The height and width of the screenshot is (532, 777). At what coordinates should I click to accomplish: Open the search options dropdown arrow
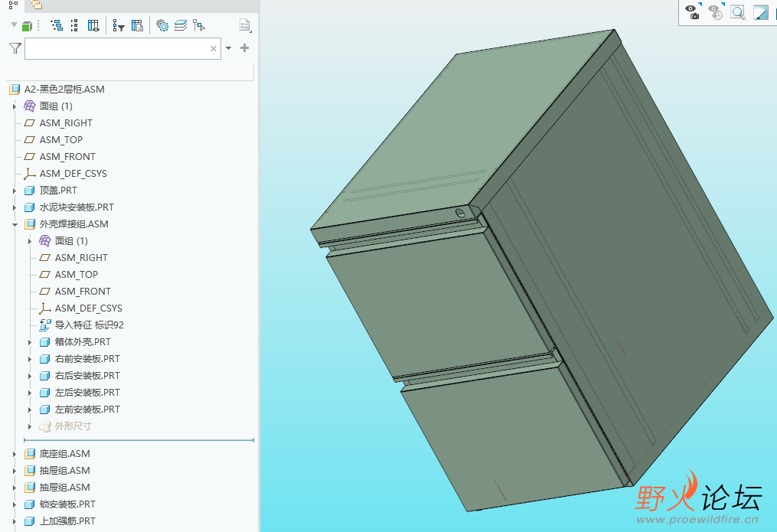[228, 48]
